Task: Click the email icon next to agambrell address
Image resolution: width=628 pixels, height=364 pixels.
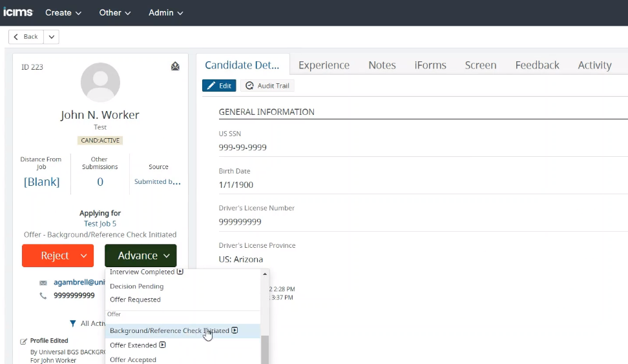Action: [x=43, y=283]
